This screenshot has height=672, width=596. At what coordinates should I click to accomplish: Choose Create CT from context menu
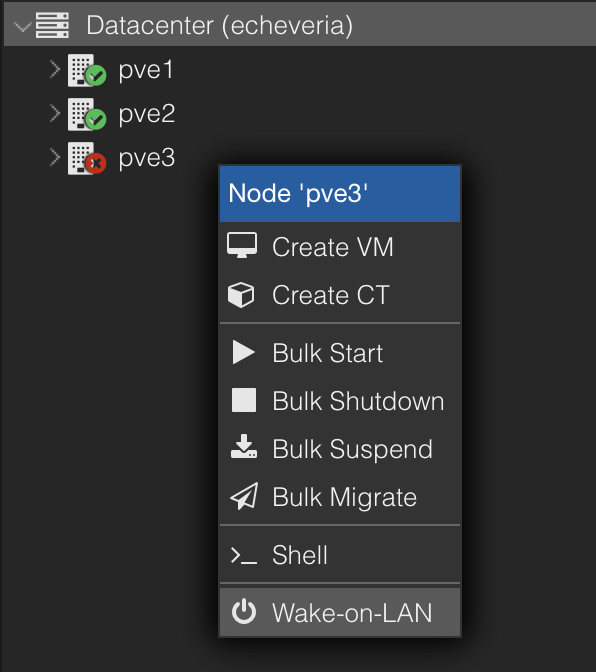point(340,295)
